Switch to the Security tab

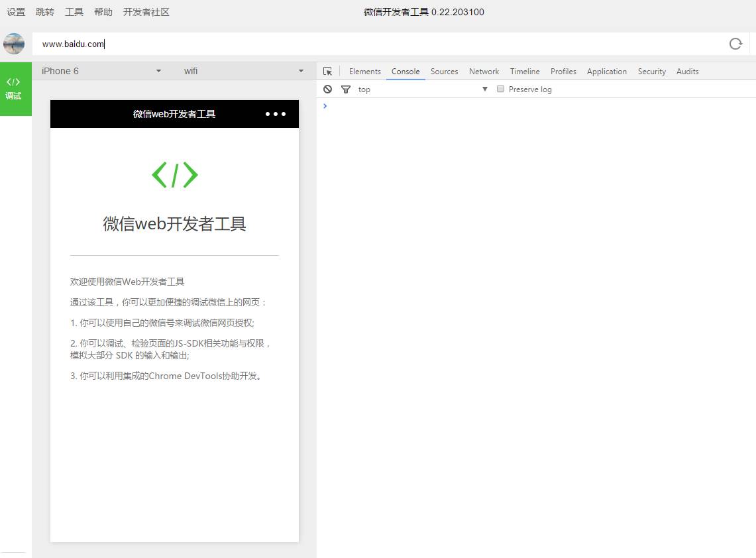coord(651,72)
